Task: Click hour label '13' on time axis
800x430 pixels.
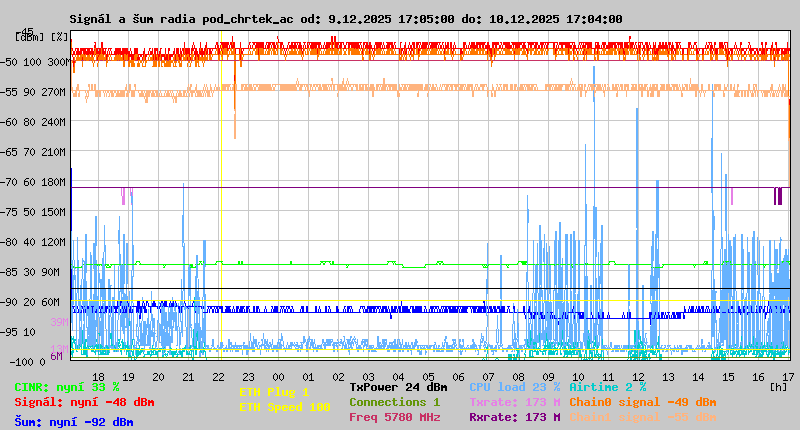Action: [x=668, y=377]
